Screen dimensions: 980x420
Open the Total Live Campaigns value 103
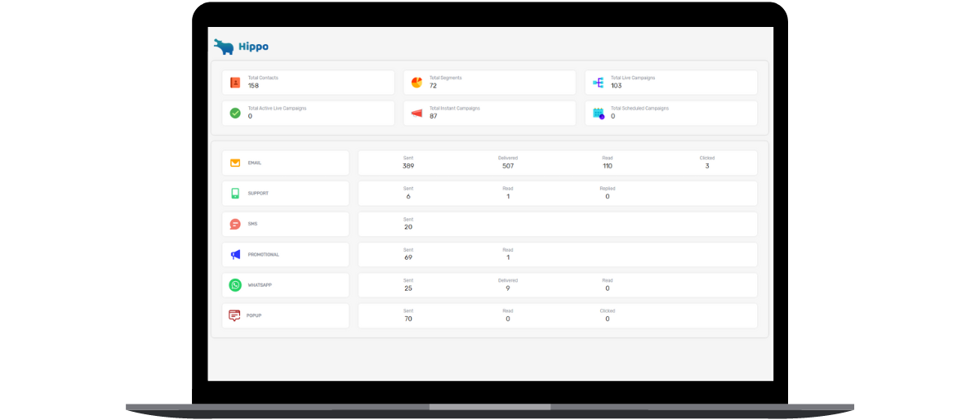[617, 86]
